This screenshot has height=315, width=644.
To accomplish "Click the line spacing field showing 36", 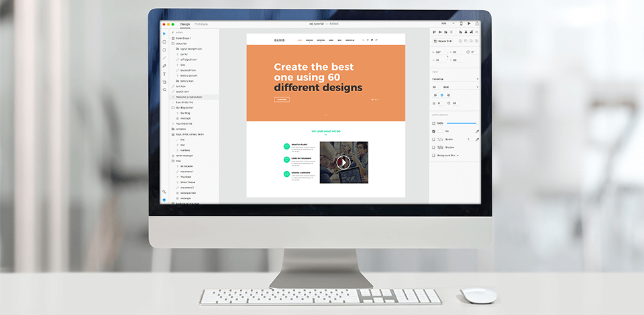I will coord(455,103).
